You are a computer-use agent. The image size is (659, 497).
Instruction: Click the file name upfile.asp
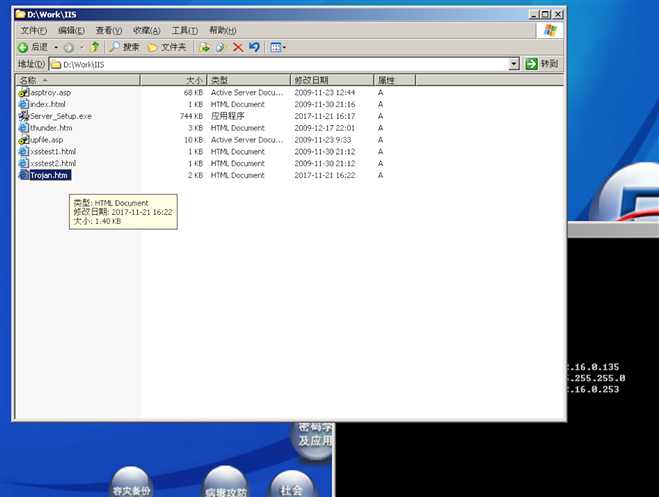(46, 139)
